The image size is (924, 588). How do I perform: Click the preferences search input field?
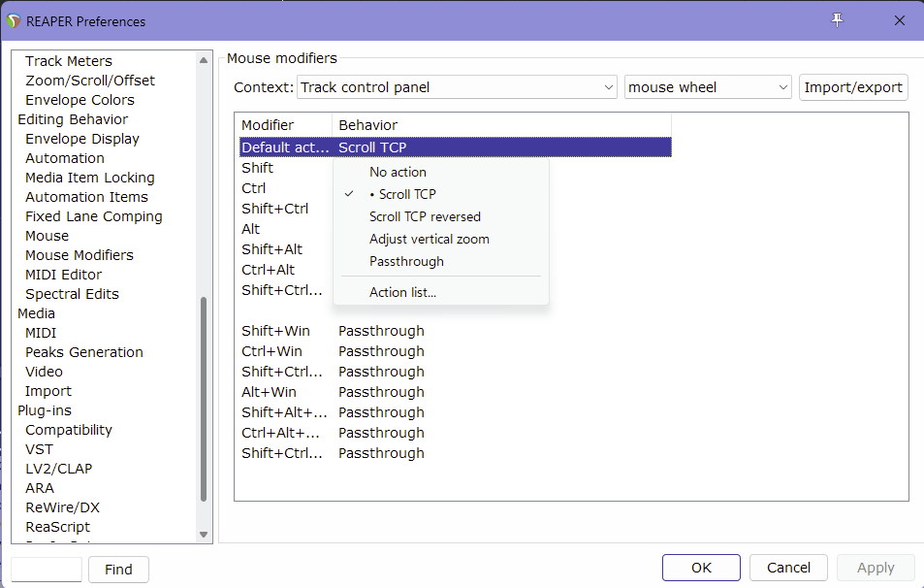click(47, 569)
